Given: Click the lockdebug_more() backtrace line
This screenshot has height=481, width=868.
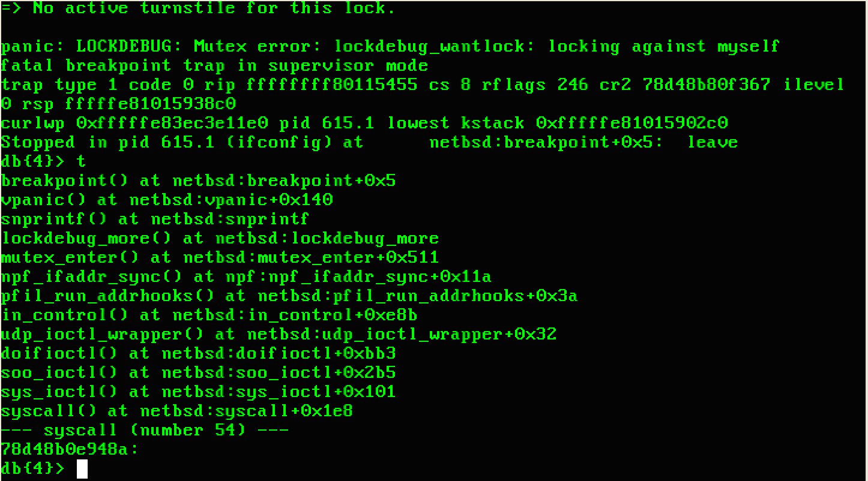Looking at the screenshot, I should 220,238.
